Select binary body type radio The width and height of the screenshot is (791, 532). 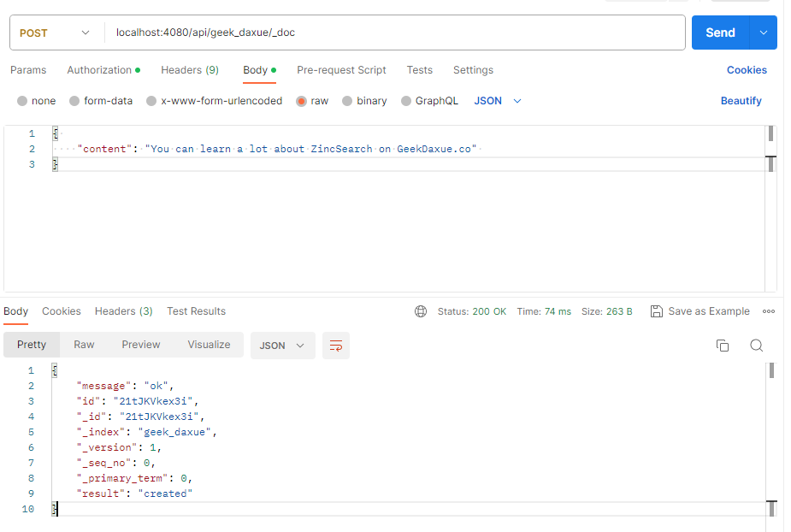(346, 101)
